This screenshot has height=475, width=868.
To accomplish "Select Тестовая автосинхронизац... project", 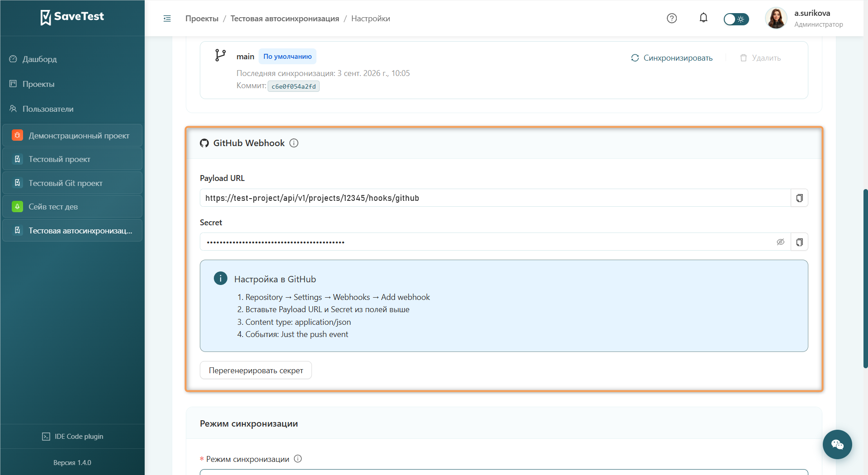I will pyautogui.click(x=72, y=230).
